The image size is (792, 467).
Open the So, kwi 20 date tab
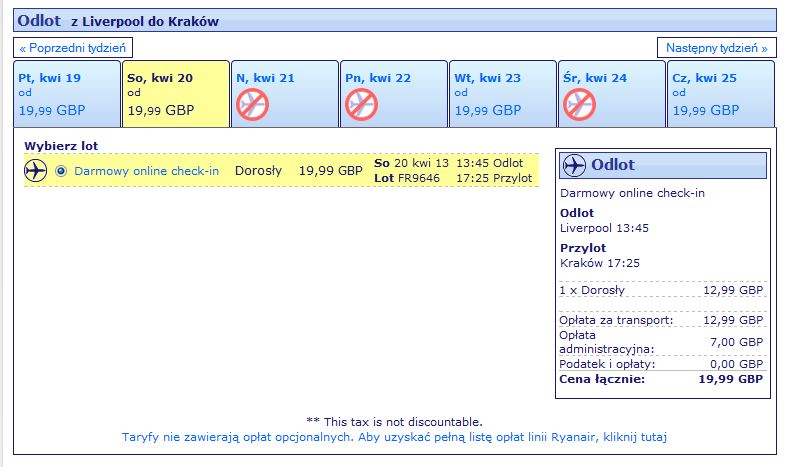[x=176, y=94]
